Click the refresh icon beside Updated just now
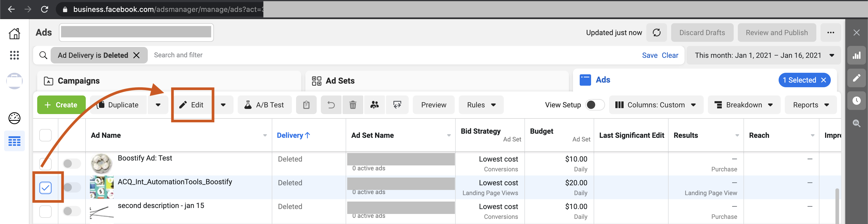 pyautogui.click(x=656, y=33)
